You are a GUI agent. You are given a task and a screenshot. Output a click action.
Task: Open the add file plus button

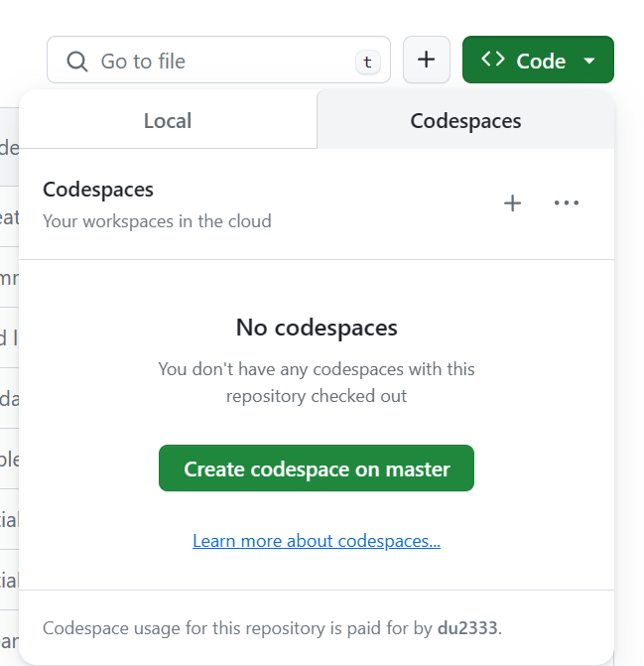tap(427, 60)
